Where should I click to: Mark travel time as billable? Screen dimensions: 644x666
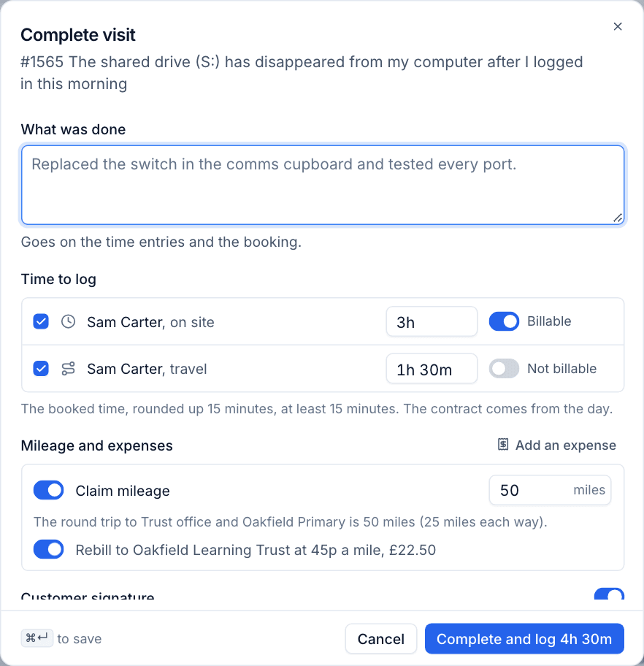[504, 368]
